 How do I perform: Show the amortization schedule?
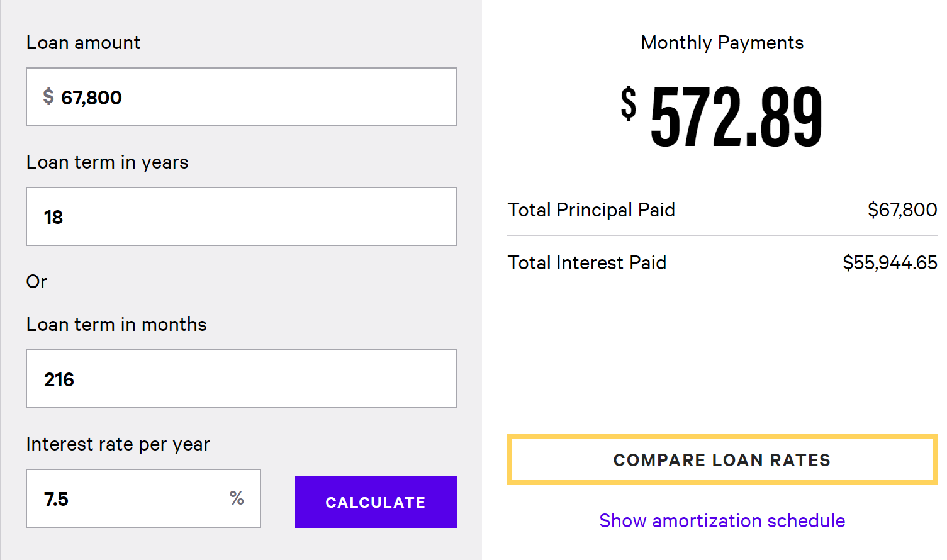tap(722, 520)
